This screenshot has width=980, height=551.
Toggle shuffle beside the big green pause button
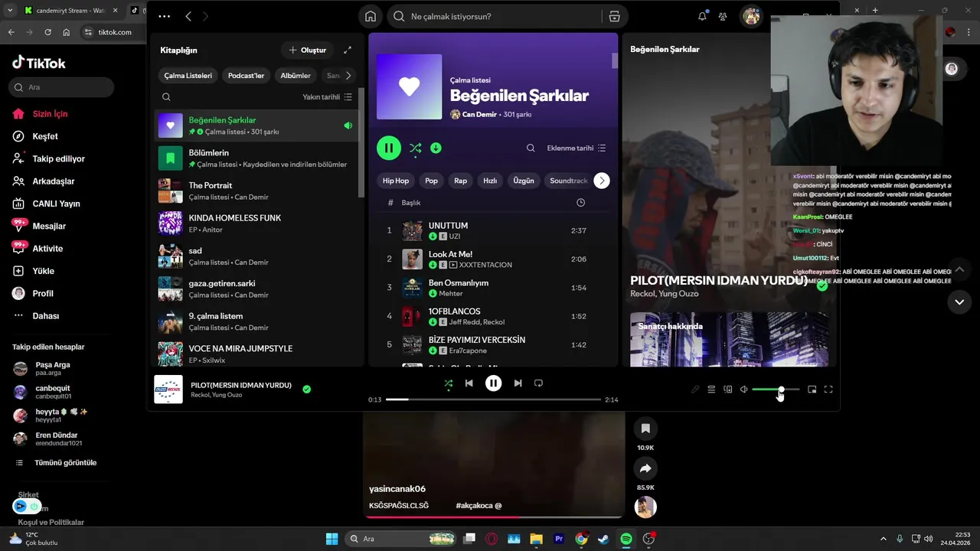click(x=415, y=148)
